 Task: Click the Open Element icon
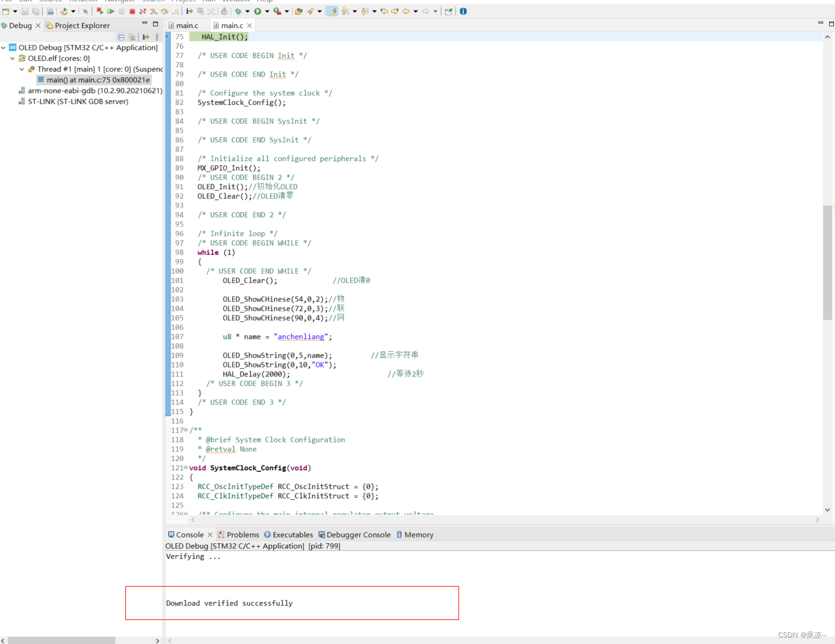click(x=299, y=11)
